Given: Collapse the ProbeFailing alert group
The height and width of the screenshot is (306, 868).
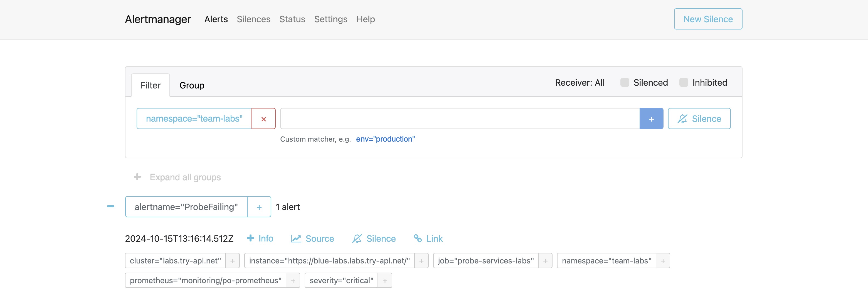Looking at the screenshot, I should [x=110, y=206].
